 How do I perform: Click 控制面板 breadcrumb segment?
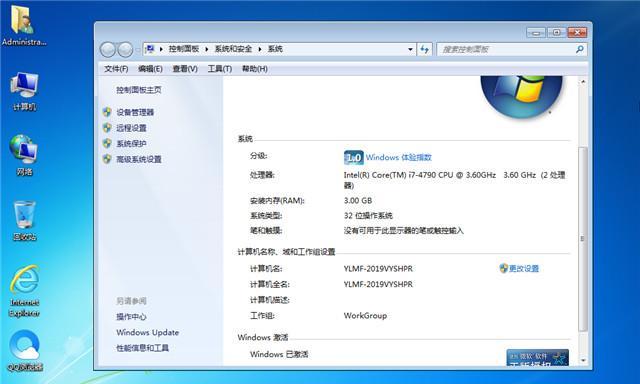pos(184,49)
